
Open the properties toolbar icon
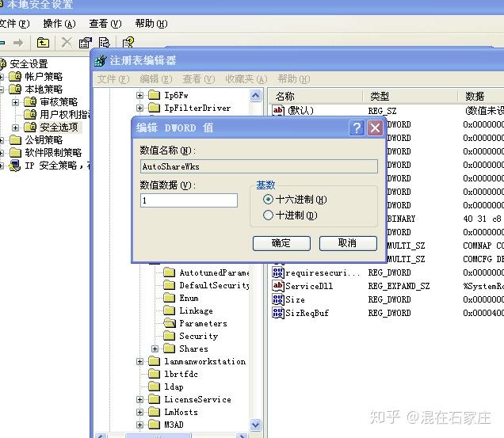(85, 43)
